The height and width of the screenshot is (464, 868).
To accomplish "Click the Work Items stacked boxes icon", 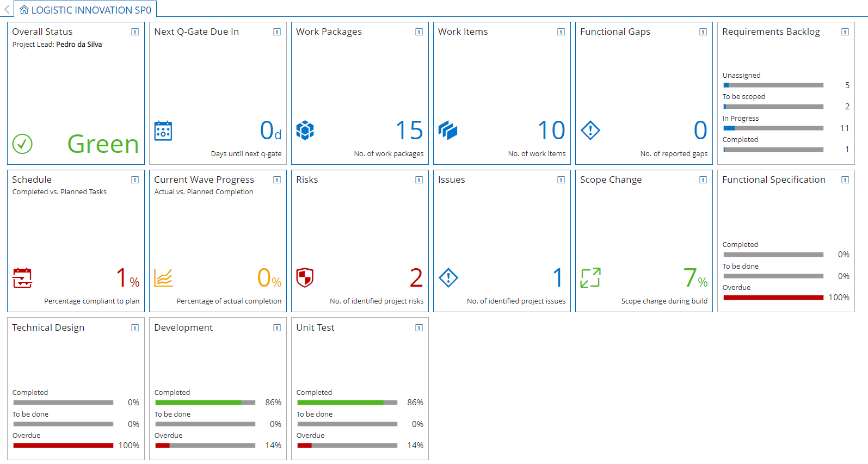I will tap(448, 131).
